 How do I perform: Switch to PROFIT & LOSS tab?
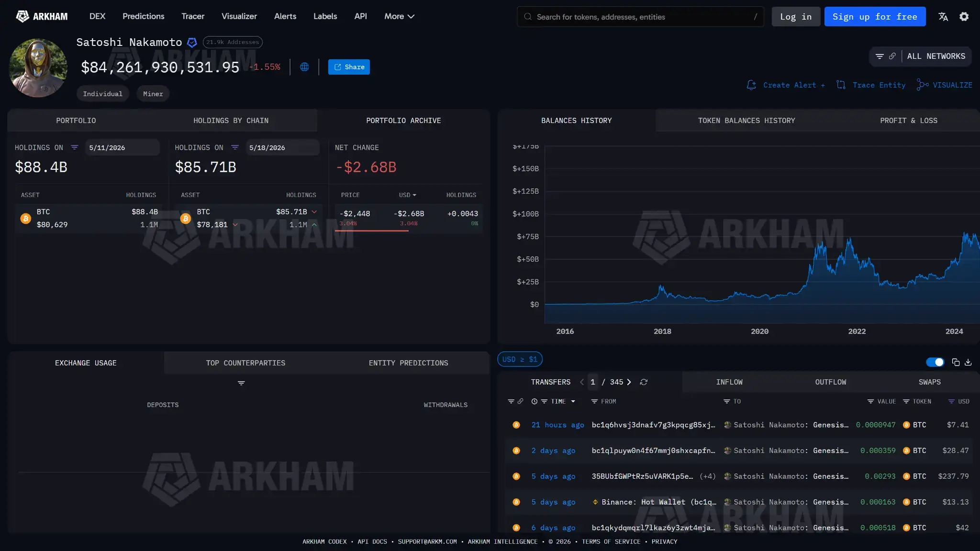click(909, 121)
